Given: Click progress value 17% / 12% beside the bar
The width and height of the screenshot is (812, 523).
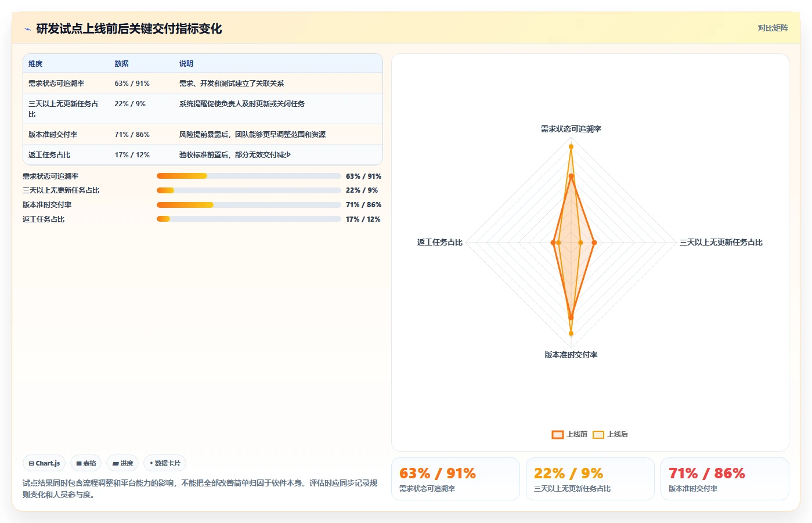Looking at the screenshot, I should pos(363,219).
